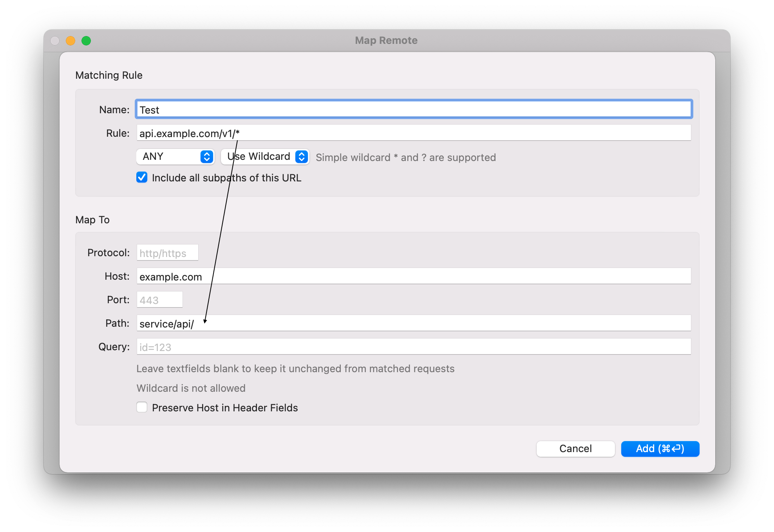Click the red close traffic light

point(55,40)
